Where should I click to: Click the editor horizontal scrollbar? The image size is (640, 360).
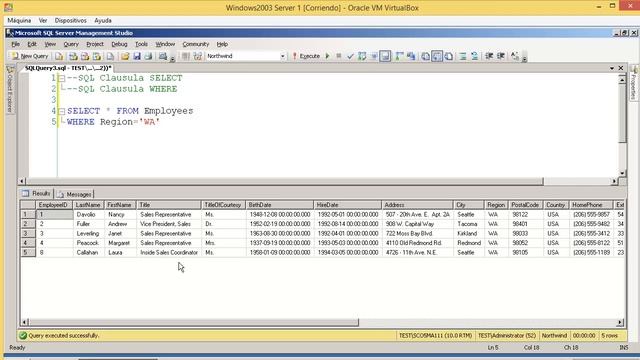[x=285, y=181]
